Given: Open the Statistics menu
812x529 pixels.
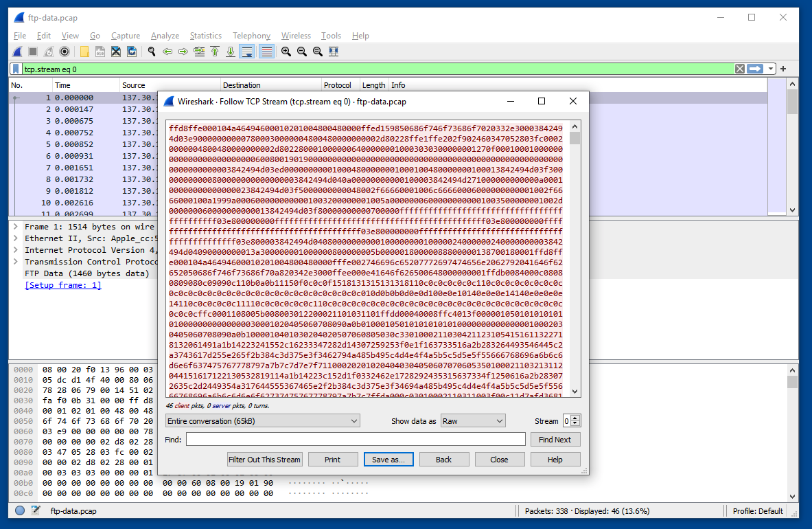Looking at the screenshot, I should pyautogui.click(x=206, y=36).
